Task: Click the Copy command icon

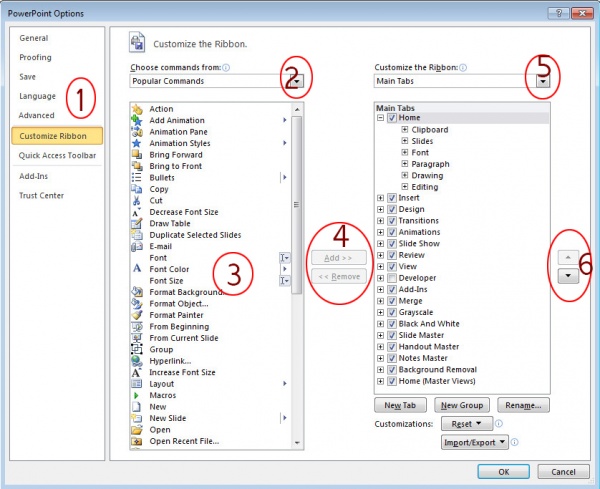Action: tap(137, 189)
